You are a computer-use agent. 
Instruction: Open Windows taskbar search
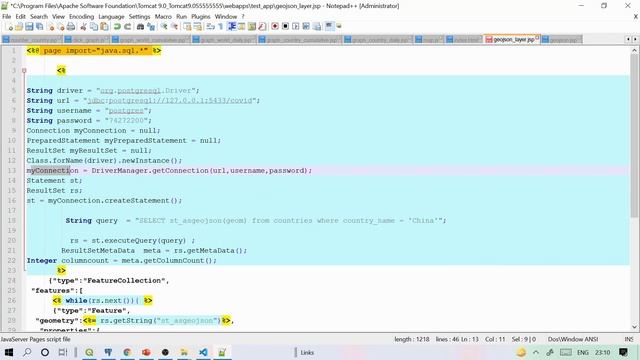point(27,352)
